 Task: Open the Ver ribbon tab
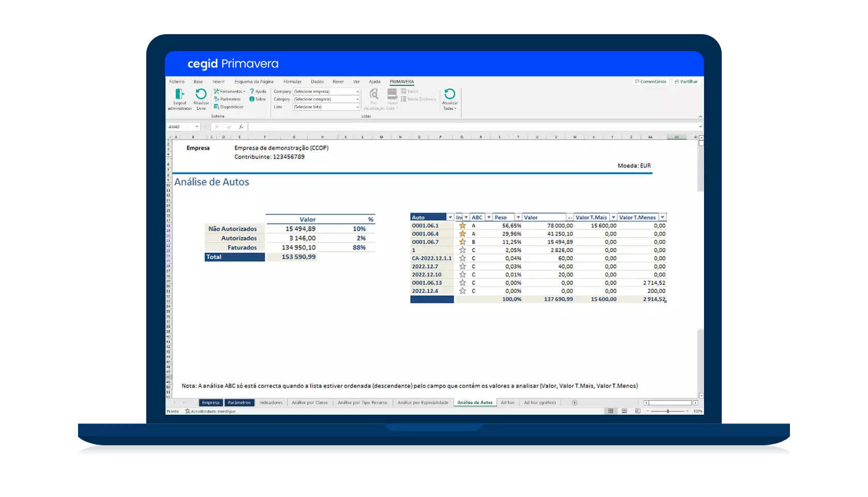pos(356,82)
